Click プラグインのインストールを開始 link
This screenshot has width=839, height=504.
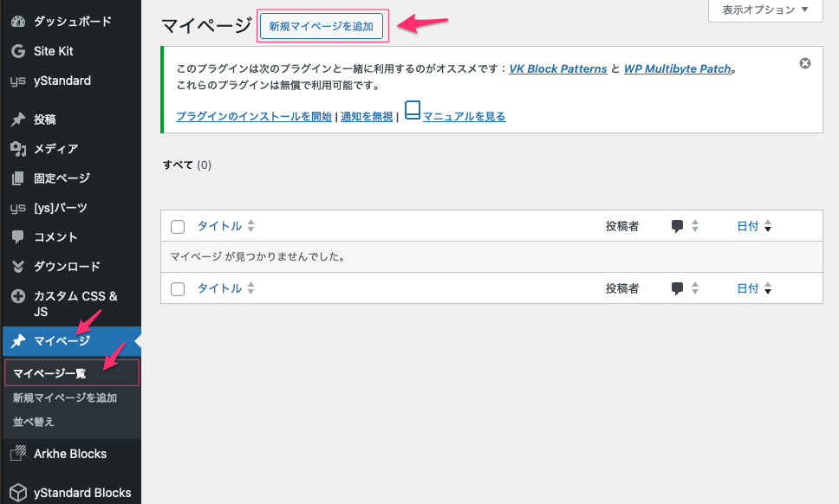[254, 116]
